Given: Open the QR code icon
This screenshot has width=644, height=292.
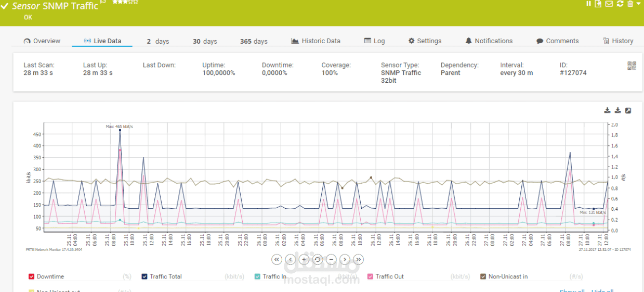Looking at the screenshot, I should coord(632,66).
